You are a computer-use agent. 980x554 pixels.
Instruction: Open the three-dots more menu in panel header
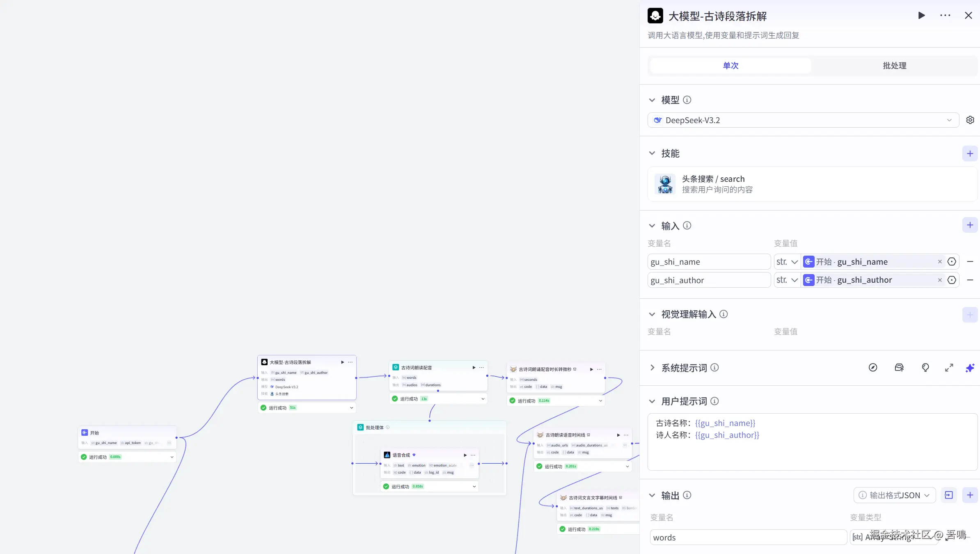pyautogui.click(x=945, y=16)
